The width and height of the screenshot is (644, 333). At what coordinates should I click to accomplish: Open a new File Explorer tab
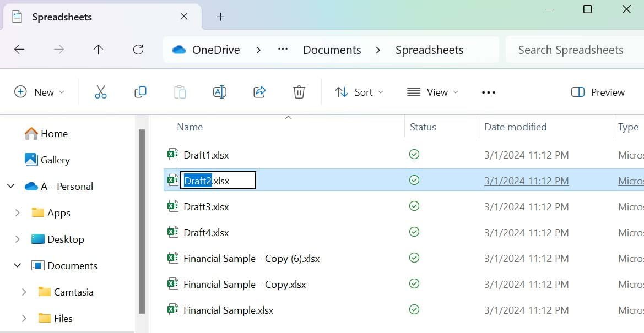(220, 17)
